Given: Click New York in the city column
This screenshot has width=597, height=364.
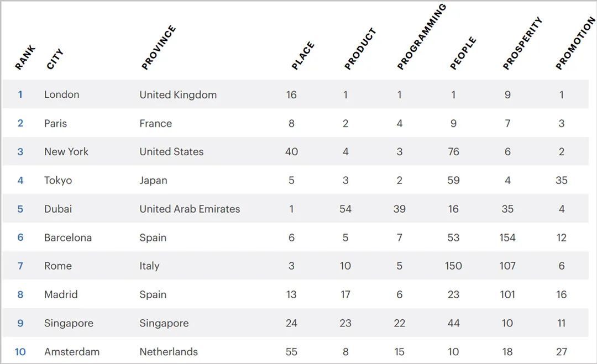Looking at the screenshot, I should click(66, 151).
